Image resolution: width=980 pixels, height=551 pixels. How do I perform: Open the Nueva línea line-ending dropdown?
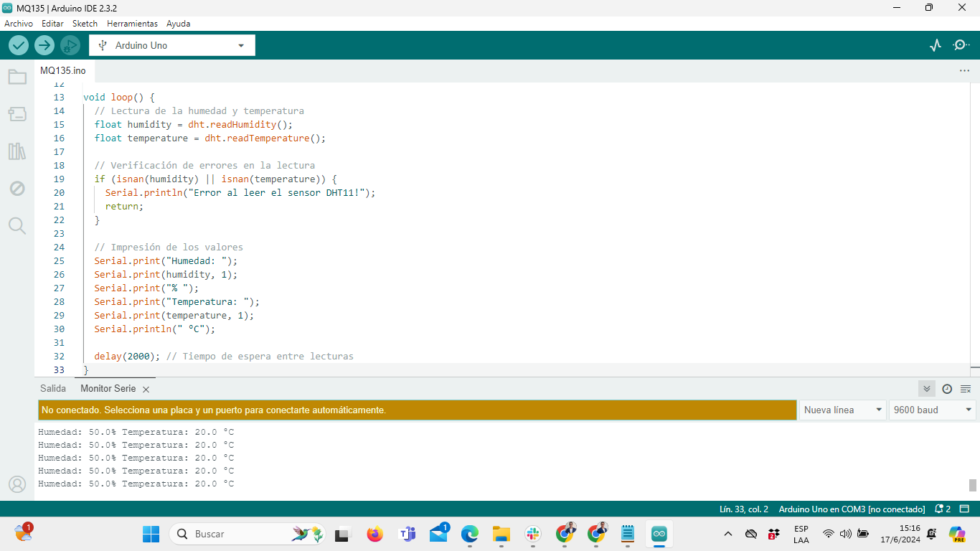(x=842, y=410)
